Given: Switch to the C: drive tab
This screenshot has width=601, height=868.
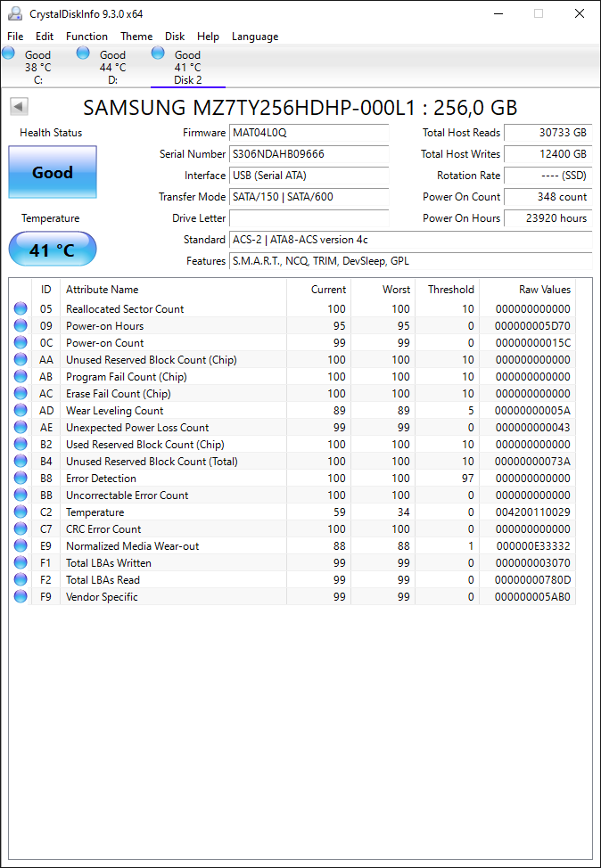Looking at the screenshot, I should click(37, 67).
